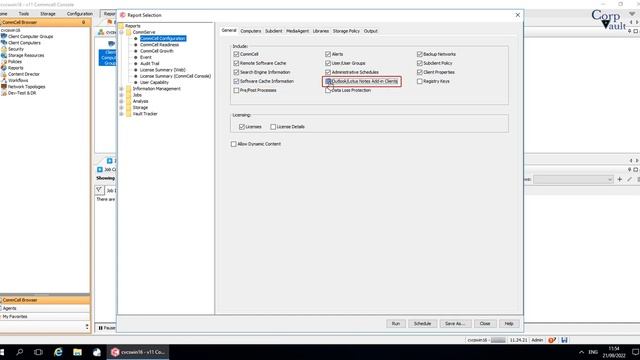Collapse the CommServe tree node

[x=121, y=32]
